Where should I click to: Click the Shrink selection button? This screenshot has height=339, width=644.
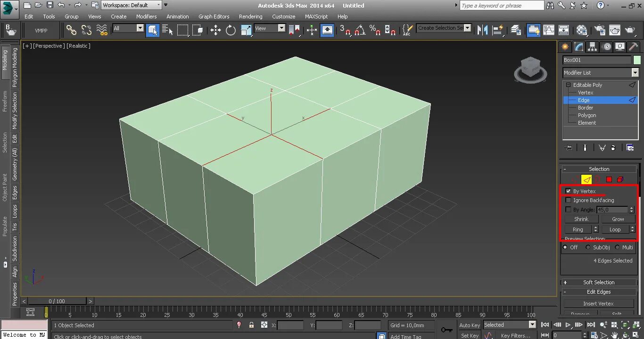[x=581, y=219]
